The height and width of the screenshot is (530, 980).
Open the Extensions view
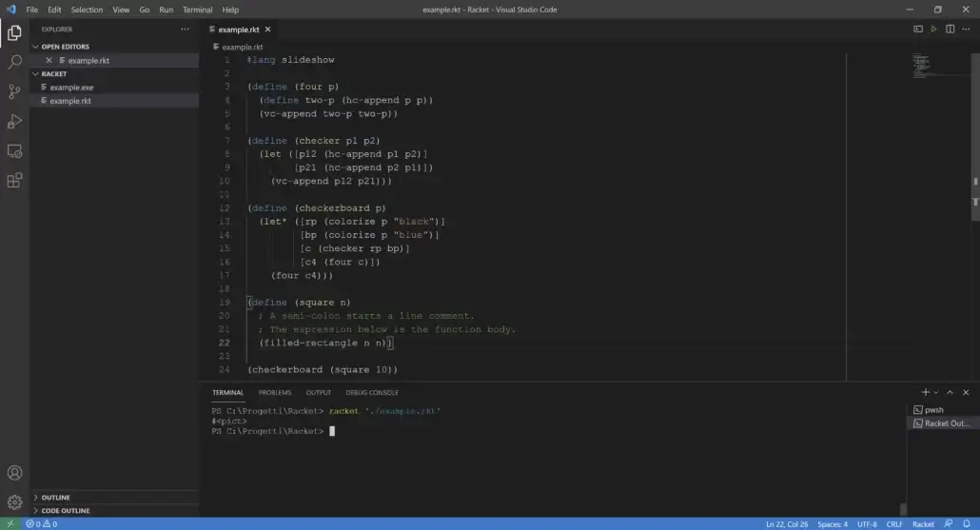tap(14, 180)
